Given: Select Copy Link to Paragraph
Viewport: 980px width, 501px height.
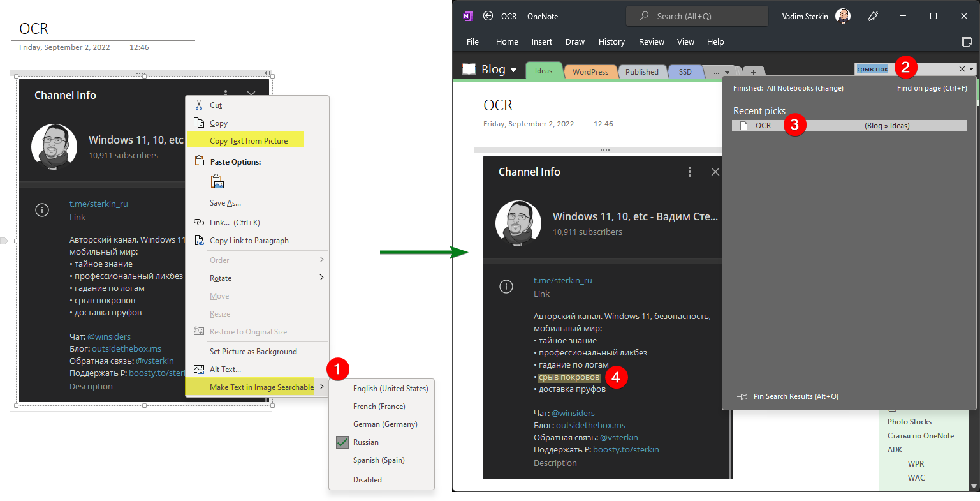Looking at the screenshot, I should [x=257, y=241].
